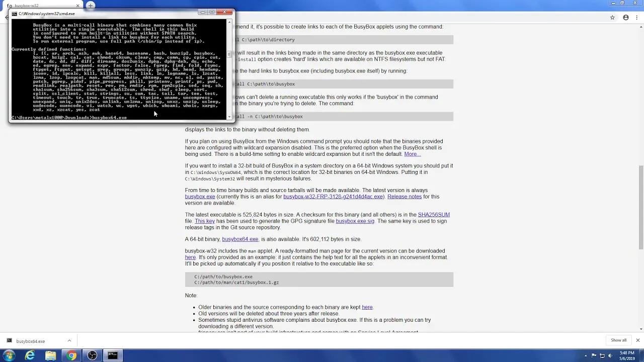Screen dimensions: 644x362
Task: Download busybox.exe.sig signature file
Action: [x=355, y=221]
